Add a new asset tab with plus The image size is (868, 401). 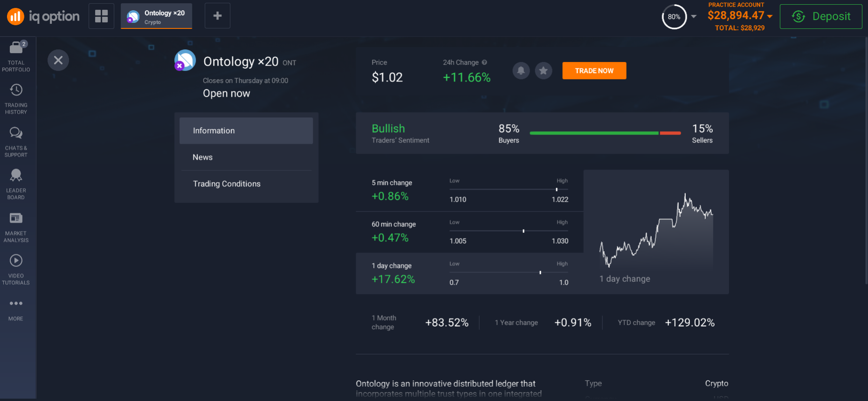click(x=217, y=16)
